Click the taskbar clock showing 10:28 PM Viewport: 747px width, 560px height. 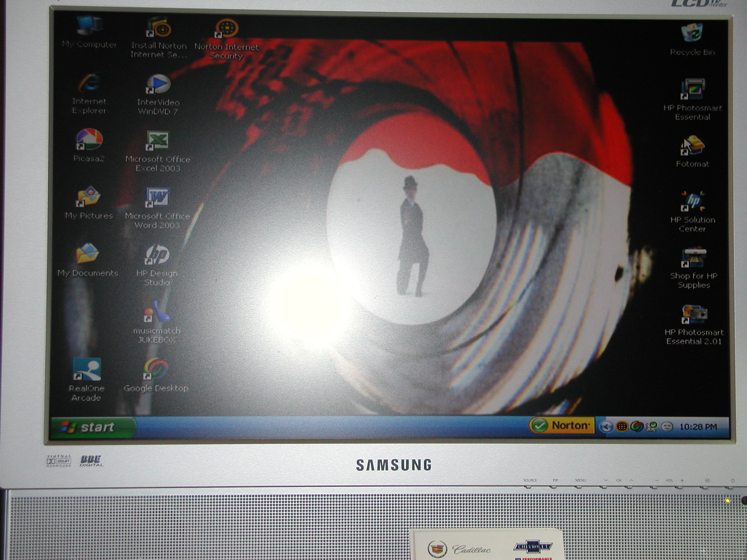coord(698,427)
